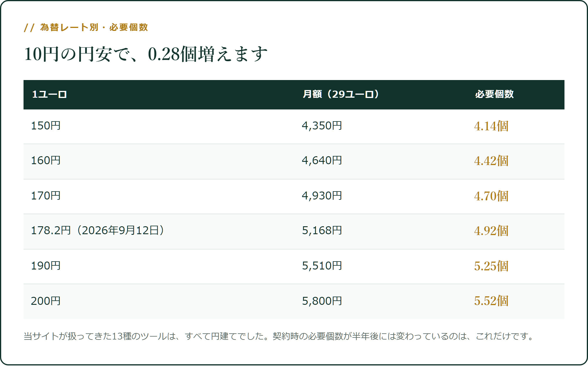Click the 4.70個 value
Image resolution: width=588 pixels, height=366 pixels.
coord(491,196)
